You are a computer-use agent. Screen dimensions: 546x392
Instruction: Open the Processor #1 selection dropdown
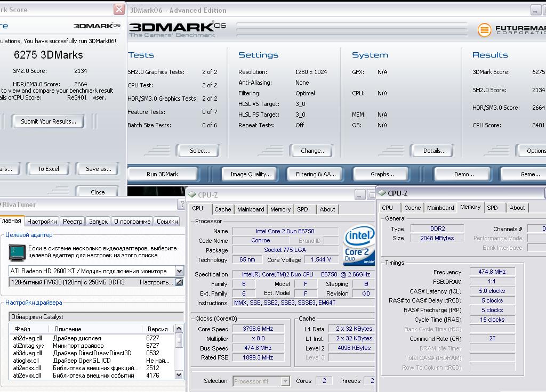[x=285, y=381]
